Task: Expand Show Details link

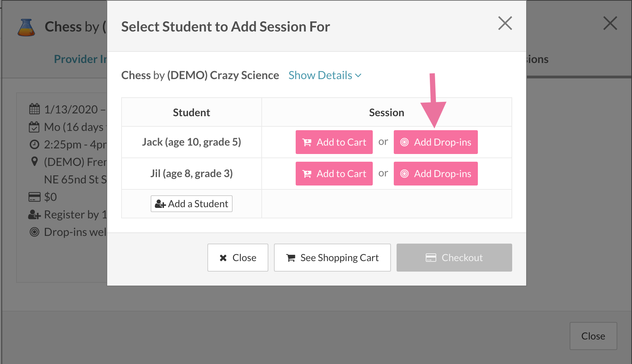Action: [x=320, y=75]
